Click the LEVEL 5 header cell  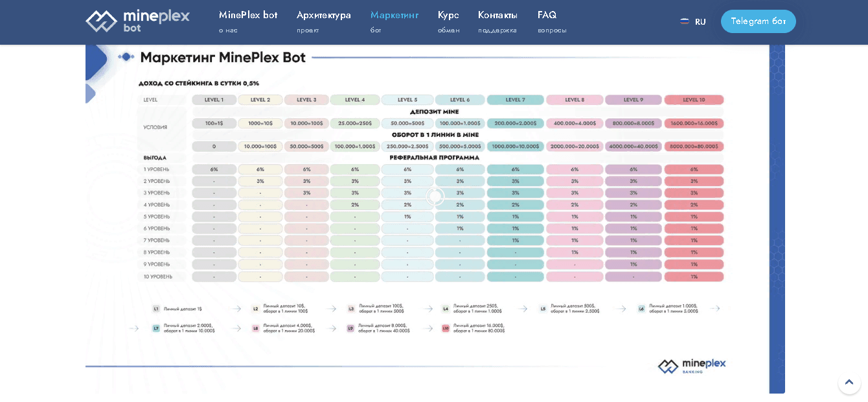point(407,100)
